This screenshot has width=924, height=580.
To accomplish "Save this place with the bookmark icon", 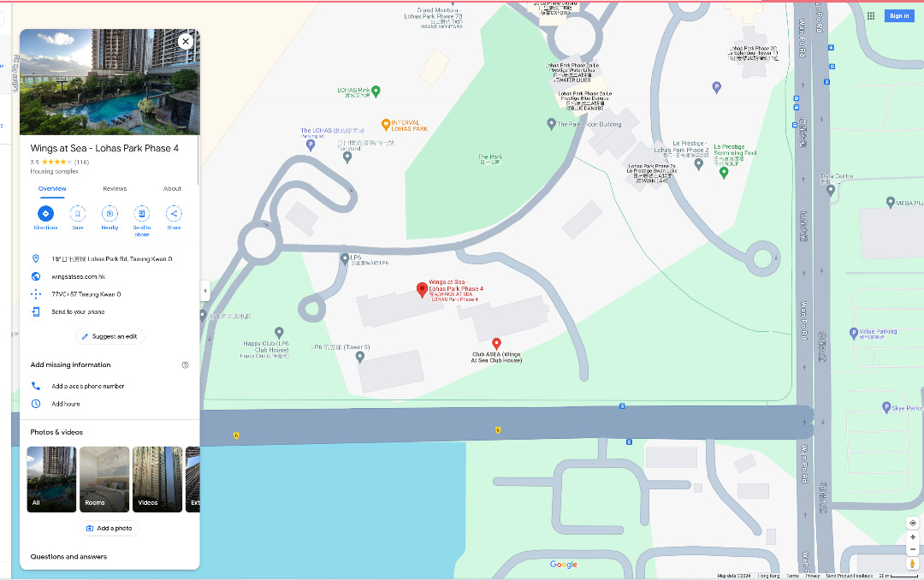I will [x=78, y=213].
